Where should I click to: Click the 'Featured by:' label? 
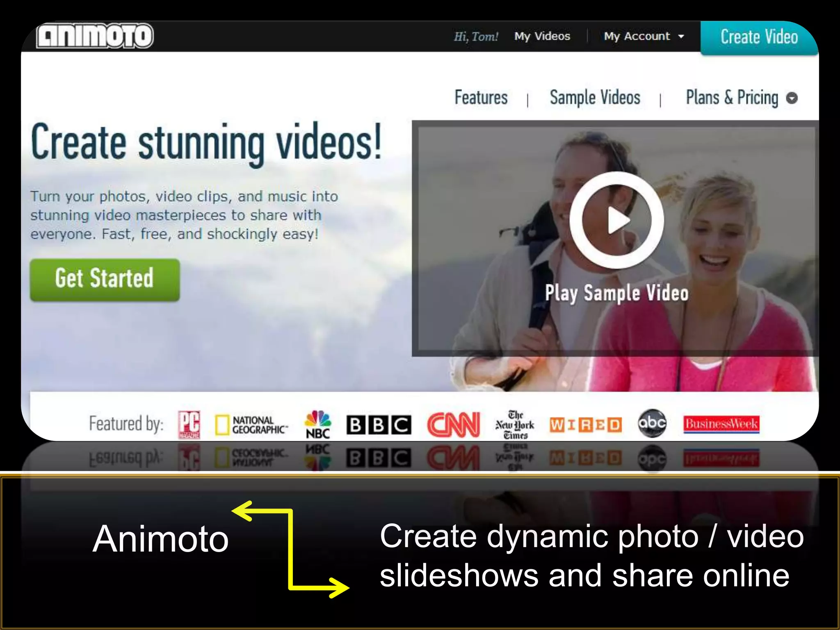point(126,424)
